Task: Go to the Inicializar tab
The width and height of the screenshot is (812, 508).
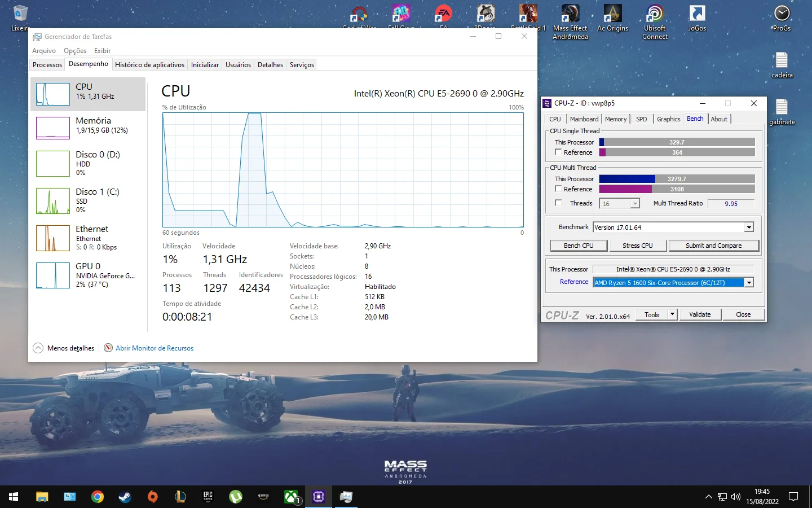Action: coord(205,65)
